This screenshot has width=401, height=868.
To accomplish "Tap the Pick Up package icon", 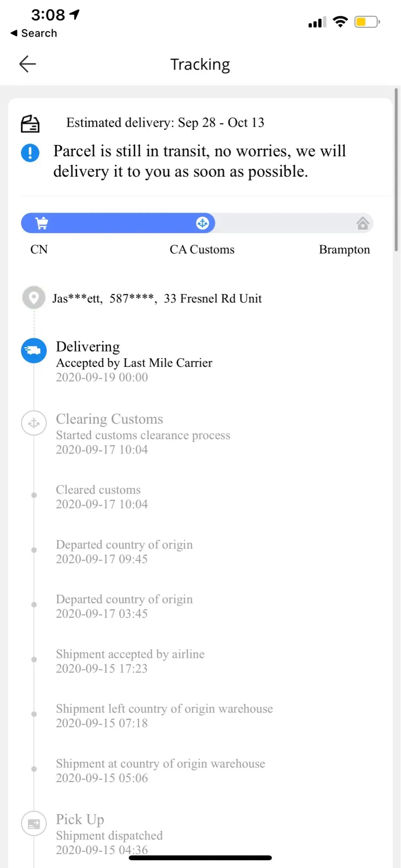I will click(34, 823).
